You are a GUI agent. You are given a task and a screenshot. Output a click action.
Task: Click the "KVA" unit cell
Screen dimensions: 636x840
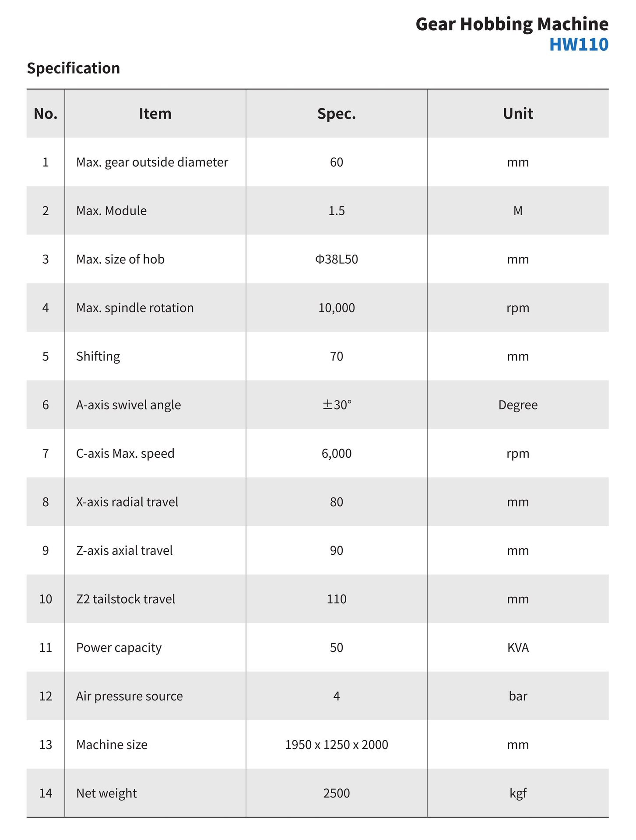tap(517, 647)
